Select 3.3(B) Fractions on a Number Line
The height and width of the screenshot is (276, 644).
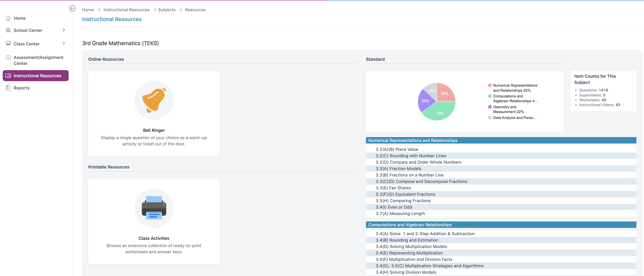(501, 175)
